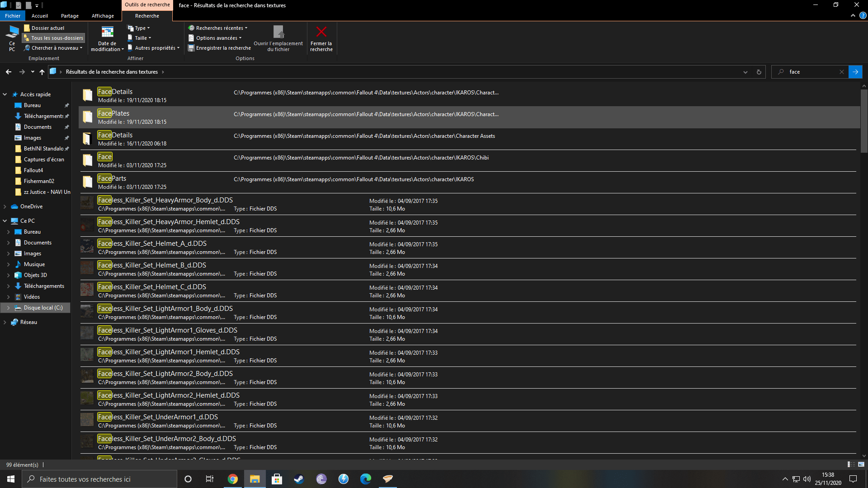This screenshot has width=868, height=488.
Task: Refresh the search results
Action: point(759,72)
